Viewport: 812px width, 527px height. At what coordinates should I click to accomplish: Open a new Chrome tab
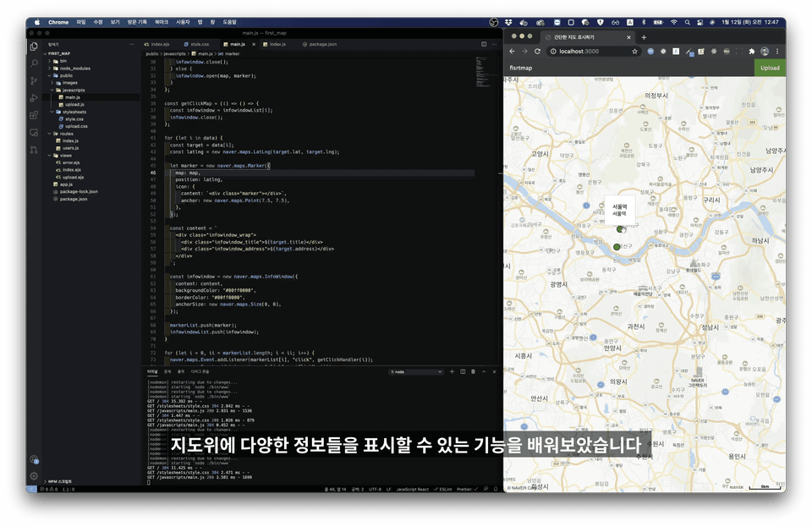tap(644, 37)
